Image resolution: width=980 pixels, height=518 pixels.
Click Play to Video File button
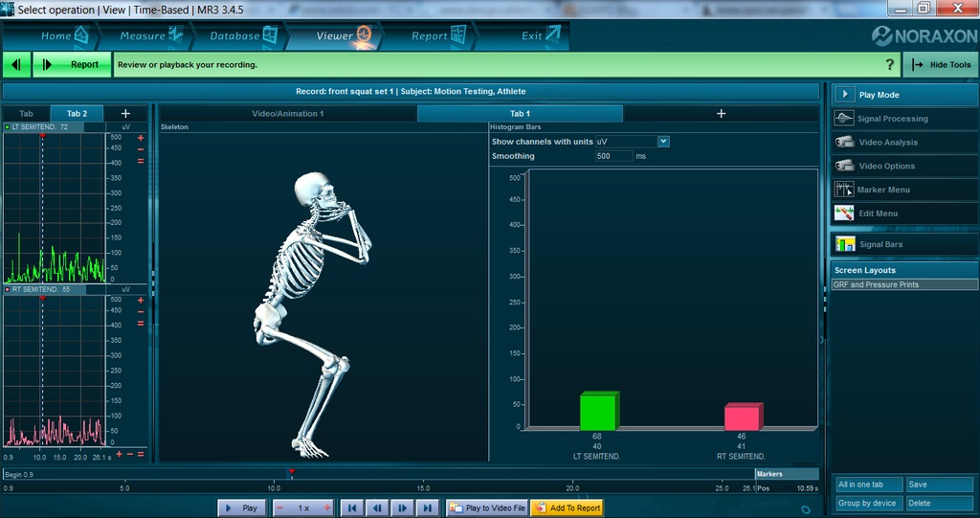tap(487, 508)
